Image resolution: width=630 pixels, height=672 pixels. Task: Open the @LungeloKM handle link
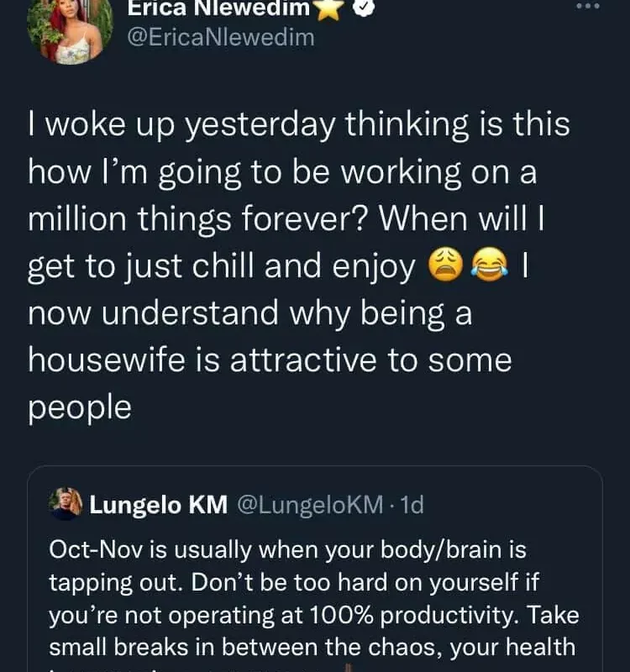tap(310, 505)
